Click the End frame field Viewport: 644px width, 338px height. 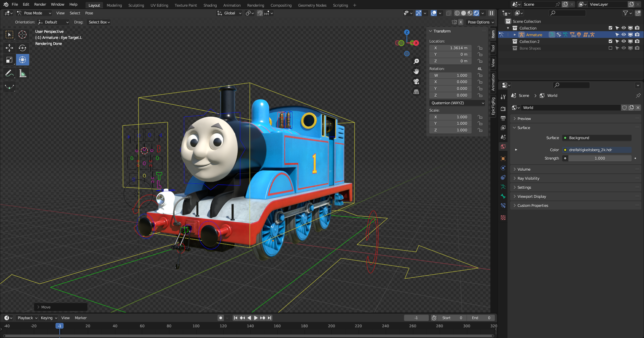[481, 318]
